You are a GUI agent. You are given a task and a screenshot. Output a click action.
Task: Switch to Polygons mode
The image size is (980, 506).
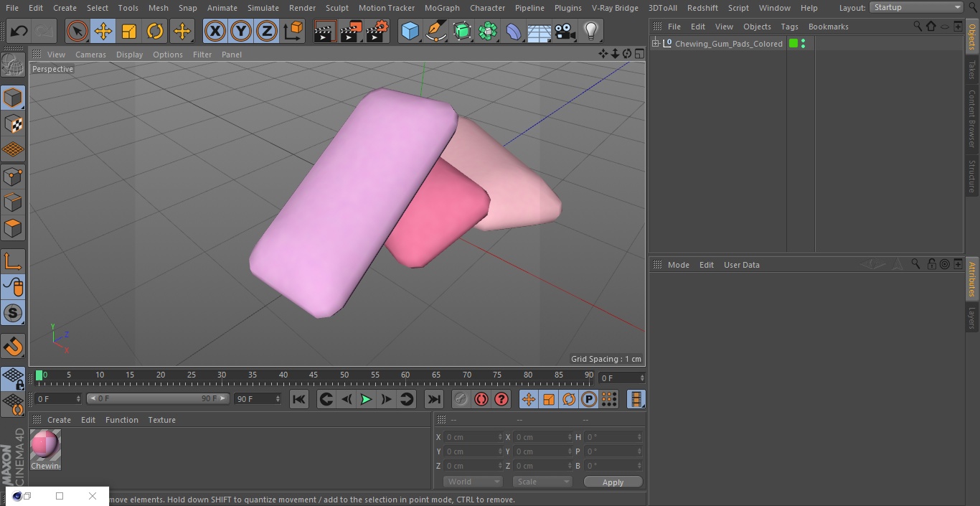click(x=13, y=228)
